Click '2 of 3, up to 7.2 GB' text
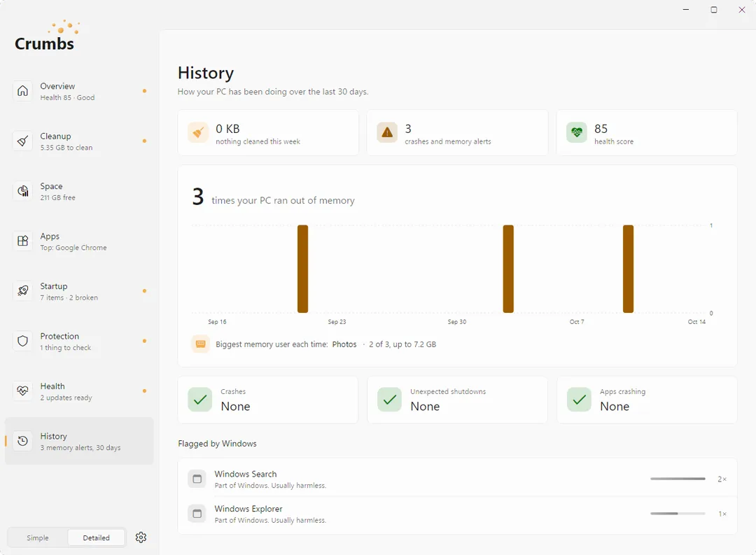 pos(402,344)
